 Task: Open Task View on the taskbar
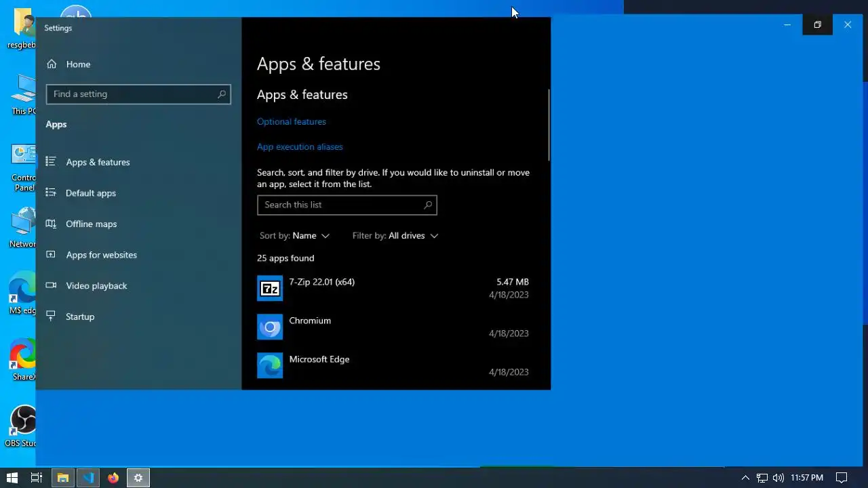click(37, 478)
